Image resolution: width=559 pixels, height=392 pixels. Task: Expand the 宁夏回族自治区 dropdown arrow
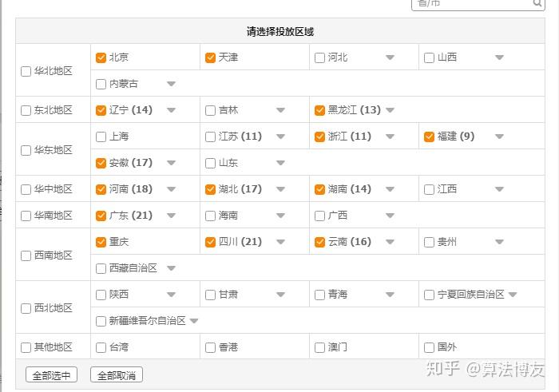point(513,295)
